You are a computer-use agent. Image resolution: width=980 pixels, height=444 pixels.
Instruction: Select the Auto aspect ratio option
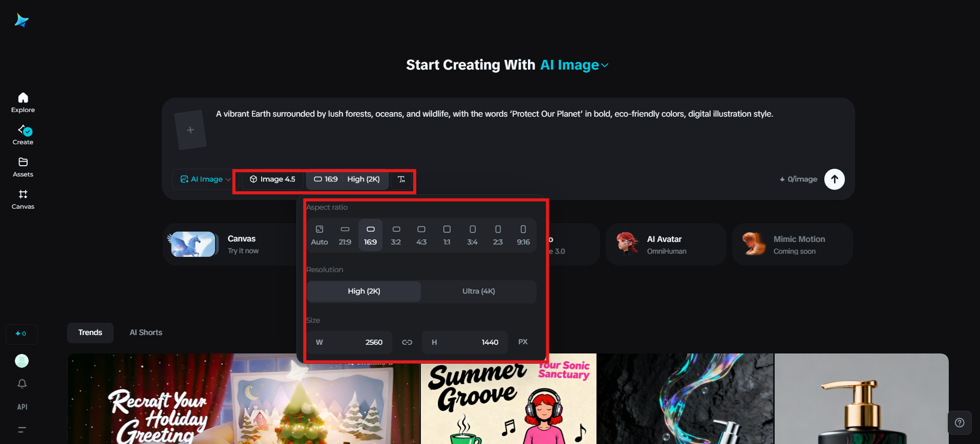(x=319, y=235)
